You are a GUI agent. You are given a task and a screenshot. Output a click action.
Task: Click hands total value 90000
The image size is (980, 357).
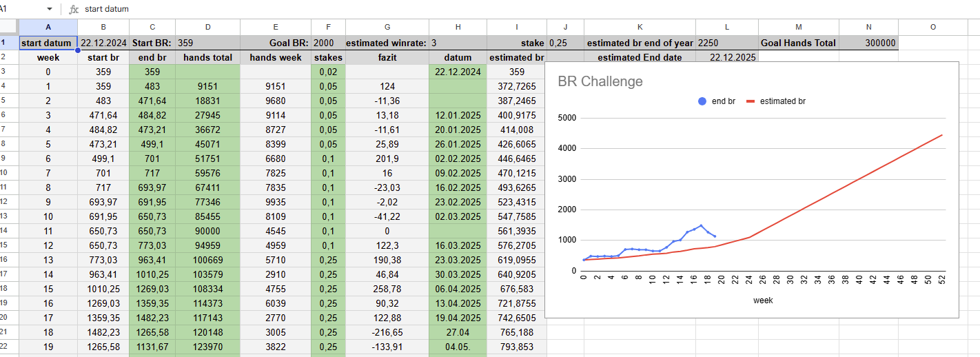(x=207, y=231)
